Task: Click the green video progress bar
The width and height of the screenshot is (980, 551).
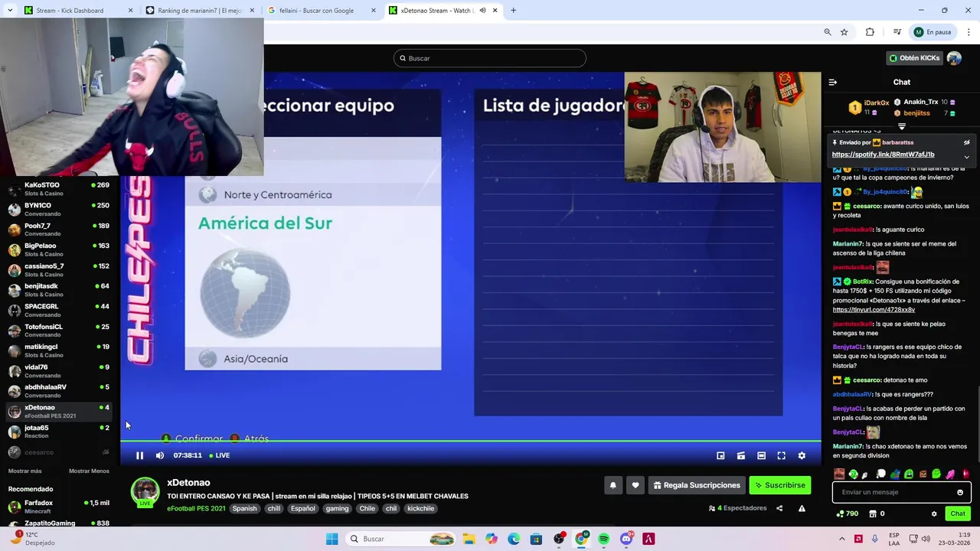Action: pyautogui.click(x=471, y=441)
